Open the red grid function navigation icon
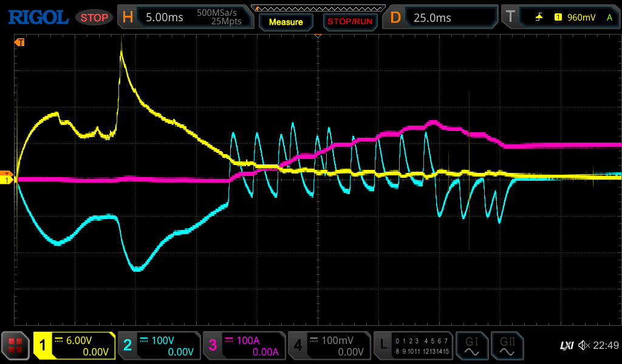This screenshot has height=364, width=622. pos(16,346)
